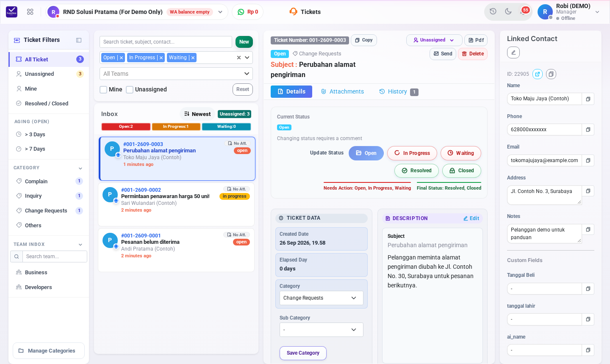Collapse the Ticket Filters sidebar panel icon
The image size is (610, 364).
[79, 40]
